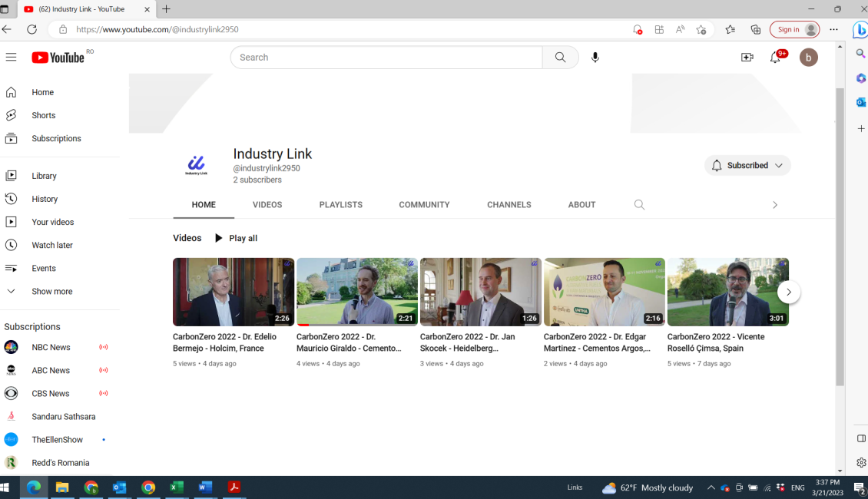
Task: Open Shorts from the sidebar
Action: [x=43, y=115]
